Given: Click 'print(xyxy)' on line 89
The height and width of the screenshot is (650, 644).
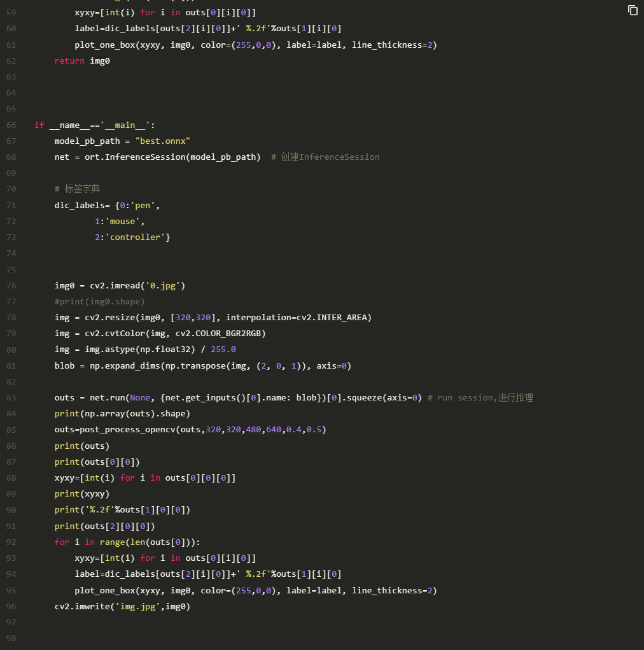Looking at the screenshot, I should coord(82,494).
